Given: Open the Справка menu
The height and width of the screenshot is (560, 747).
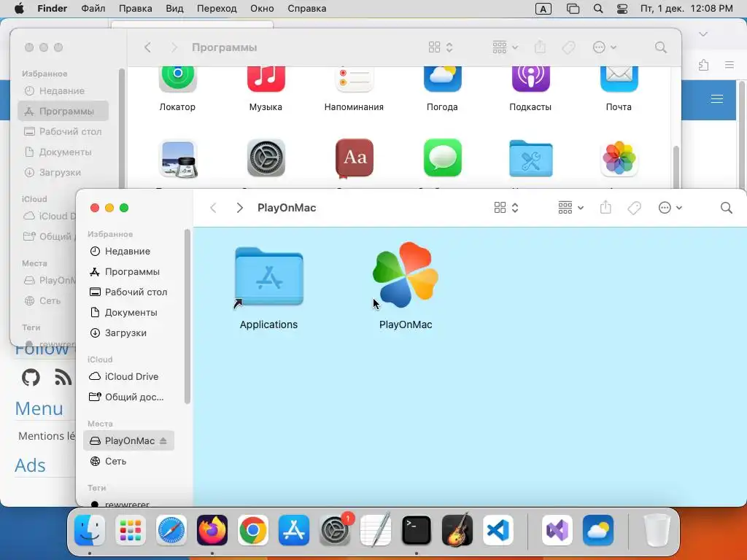Looking at the screenshot, I should (307, 9).
